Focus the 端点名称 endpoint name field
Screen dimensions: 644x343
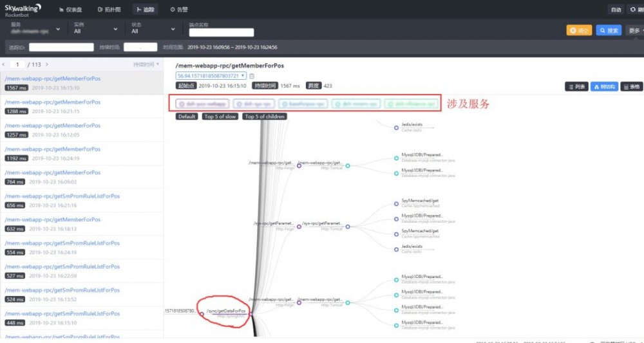[222, 32]
